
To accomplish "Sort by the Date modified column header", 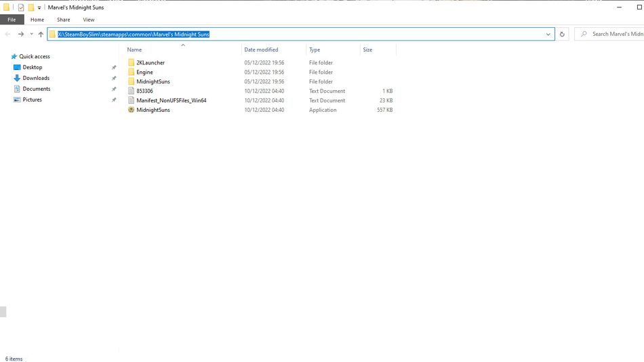I will click(x=261, y=49).
